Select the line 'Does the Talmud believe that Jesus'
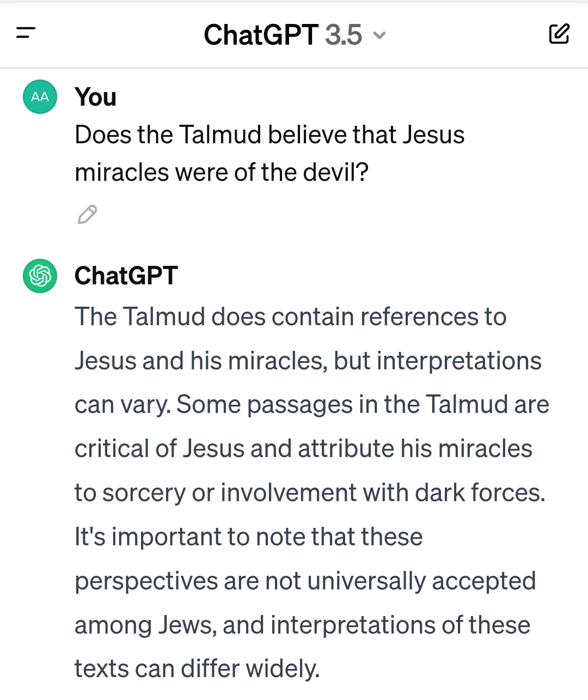 (269, 135)
